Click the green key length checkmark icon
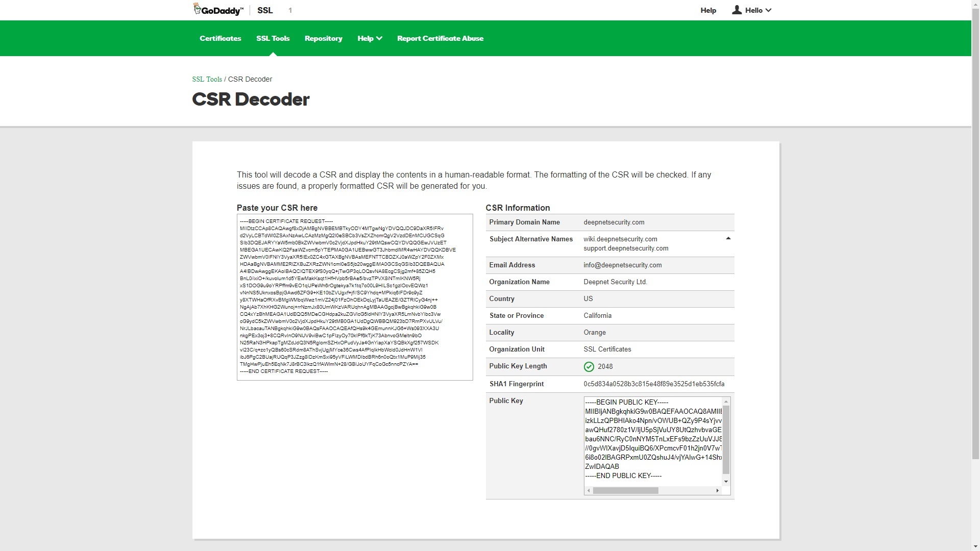 589,367
